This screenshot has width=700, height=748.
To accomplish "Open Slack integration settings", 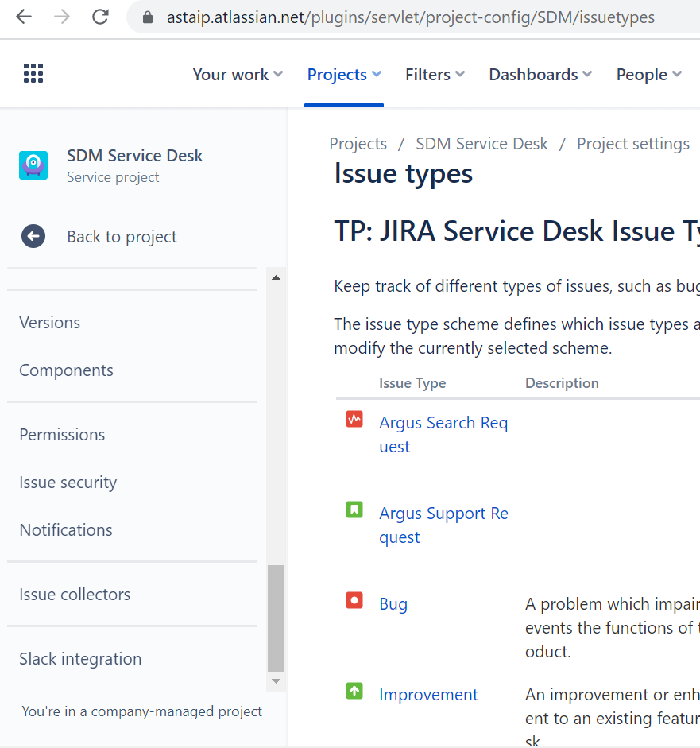I will tap(80, 659).
